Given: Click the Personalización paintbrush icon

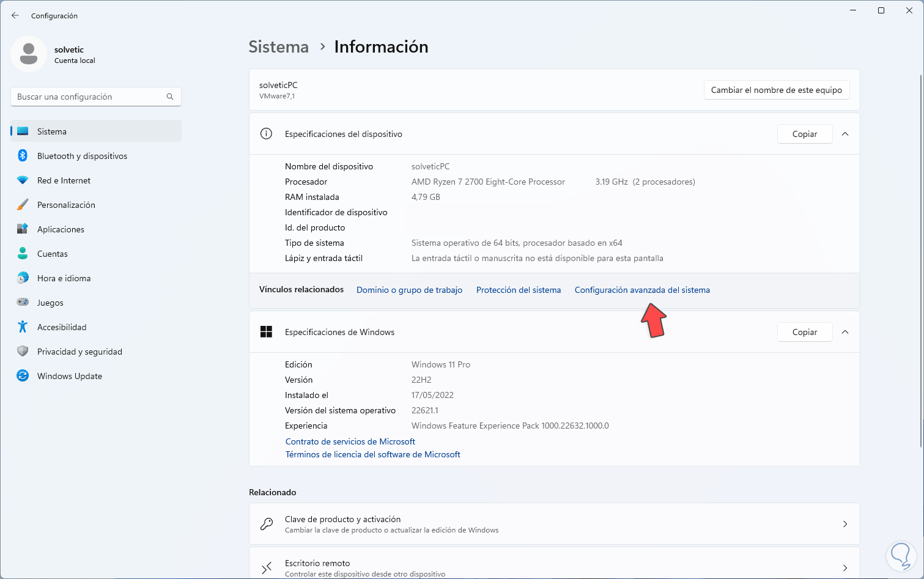Looking at the screenshot, I should (23, 205).
